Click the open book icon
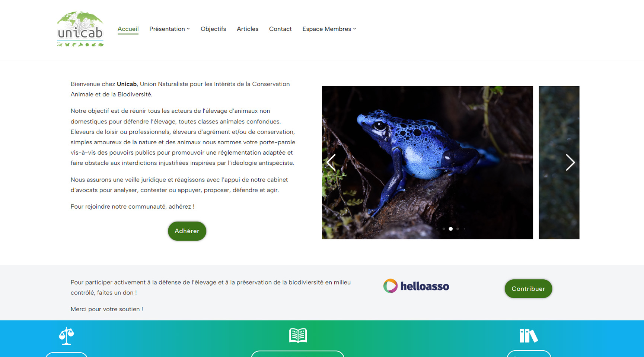Image resolution: width=644 pixels, height=357 pixels. coord(298,335)
